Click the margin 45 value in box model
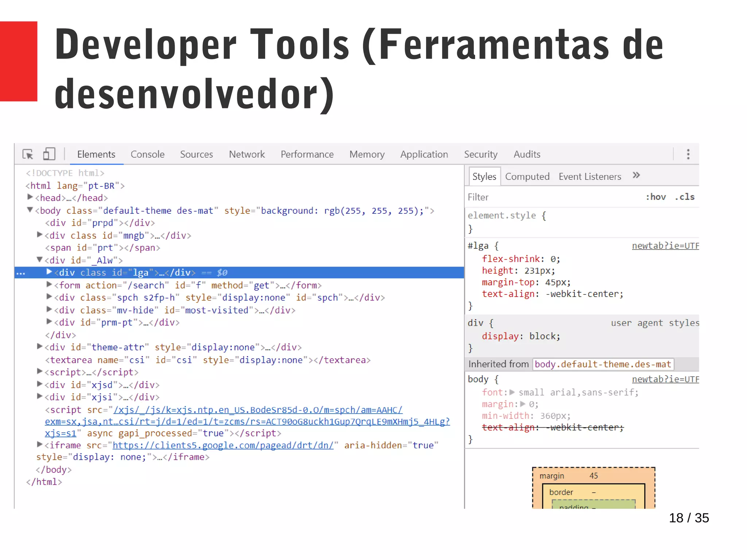The image size is (747, 560). point(593,476)
